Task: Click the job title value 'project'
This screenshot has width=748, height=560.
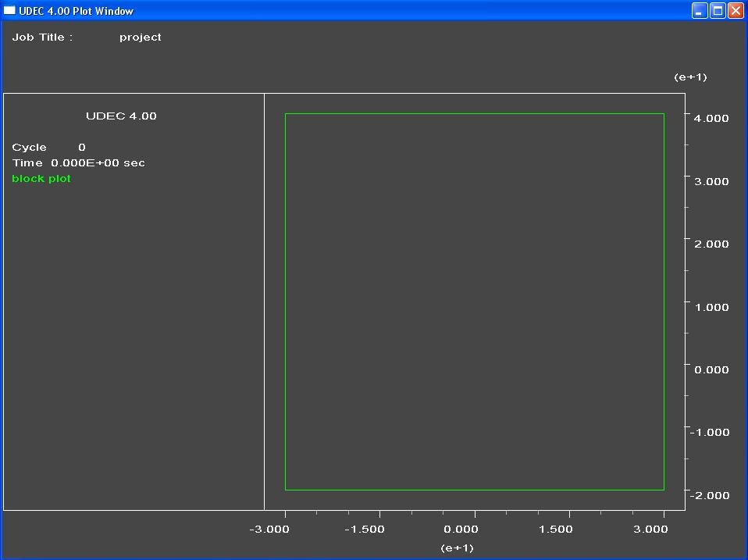Action: [x=141, y=37]
